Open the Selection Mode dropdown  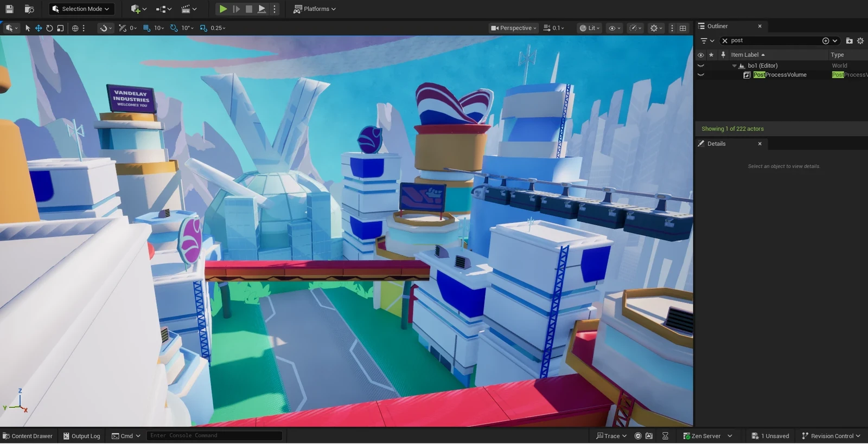(x=81, y=9)
